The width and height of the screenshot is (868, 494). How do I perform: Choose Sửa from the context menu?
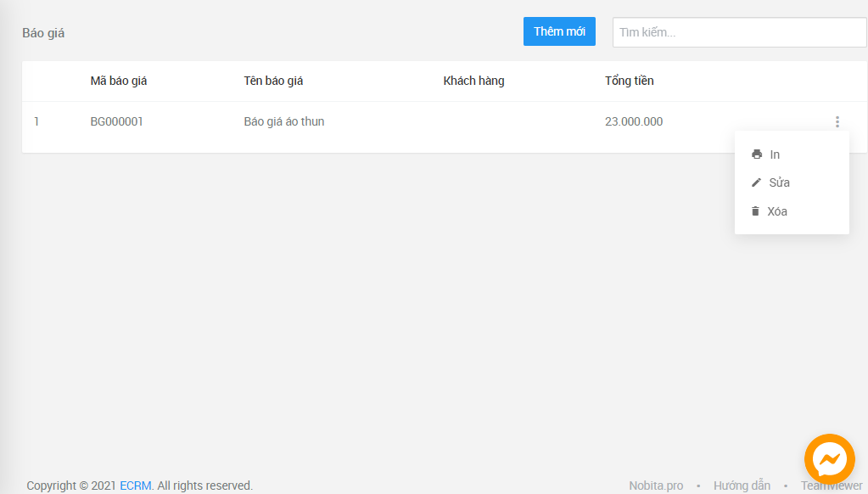pos(779,182)
